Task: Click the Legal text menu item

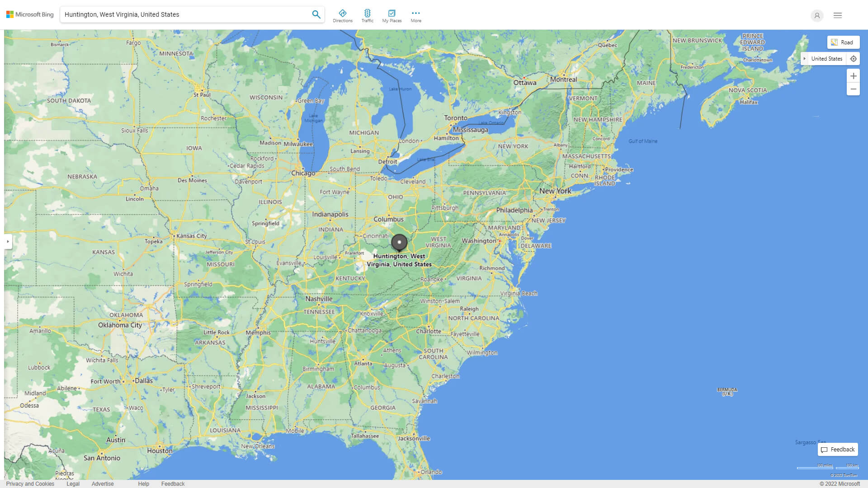Action: (x=73, y=484)
